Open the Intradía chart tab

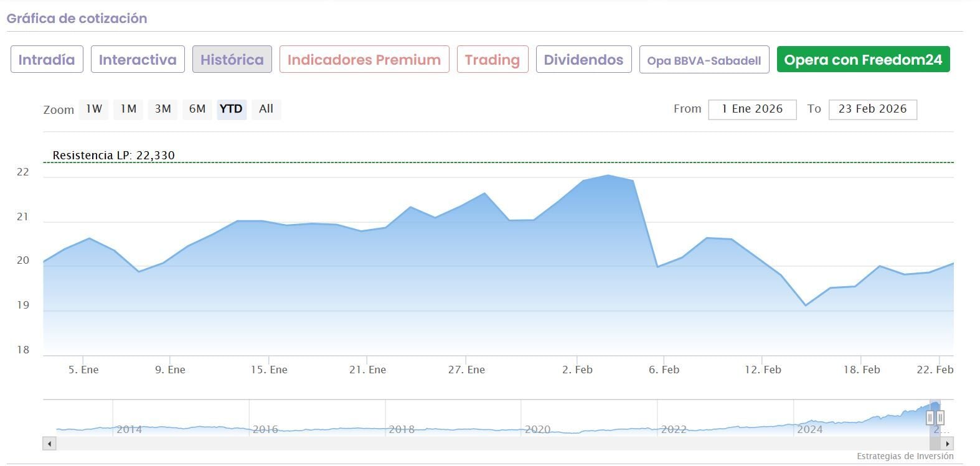[47, 60]
